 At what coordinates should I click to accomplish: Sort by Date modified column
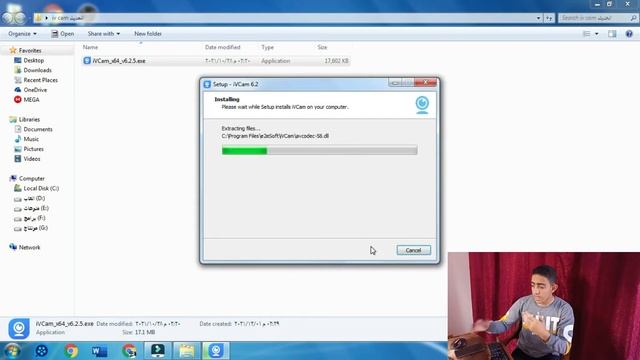point(222,47)
